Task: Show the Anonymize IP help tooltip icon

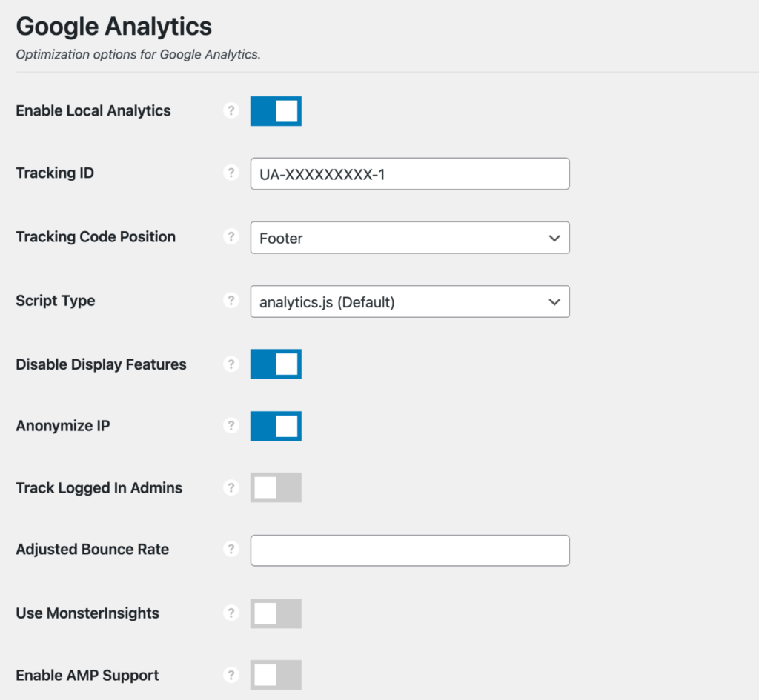Action: coord(231,426)
